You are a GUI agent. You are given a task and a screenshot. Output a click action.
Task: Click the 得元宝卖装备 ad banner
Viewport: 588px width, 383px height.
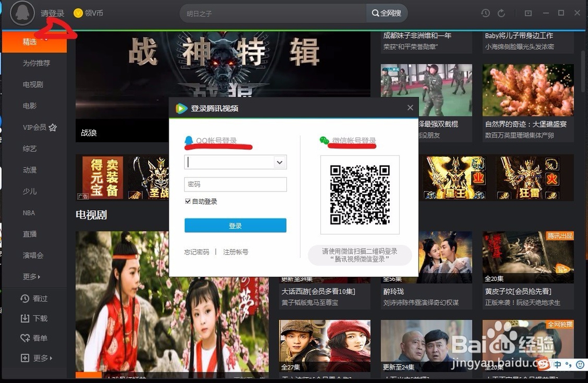102,177
